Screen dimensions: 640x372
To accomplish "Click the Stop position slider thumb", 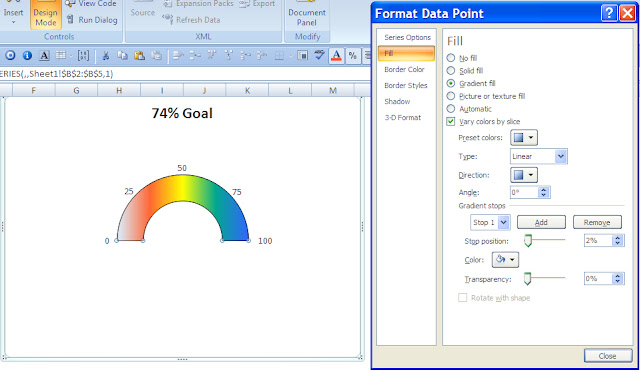I will pos(528,241).
